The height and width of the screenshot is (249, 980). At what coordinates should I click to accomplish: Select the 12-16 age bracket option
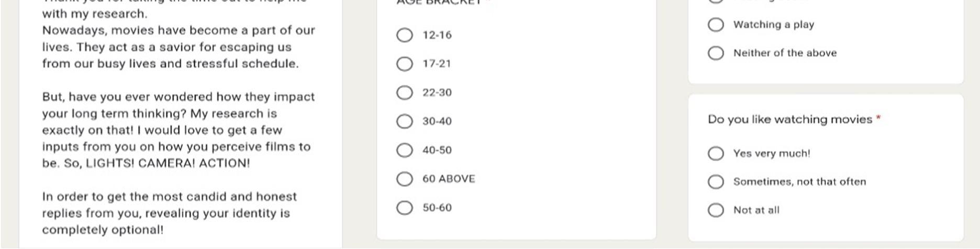(405, 35)
